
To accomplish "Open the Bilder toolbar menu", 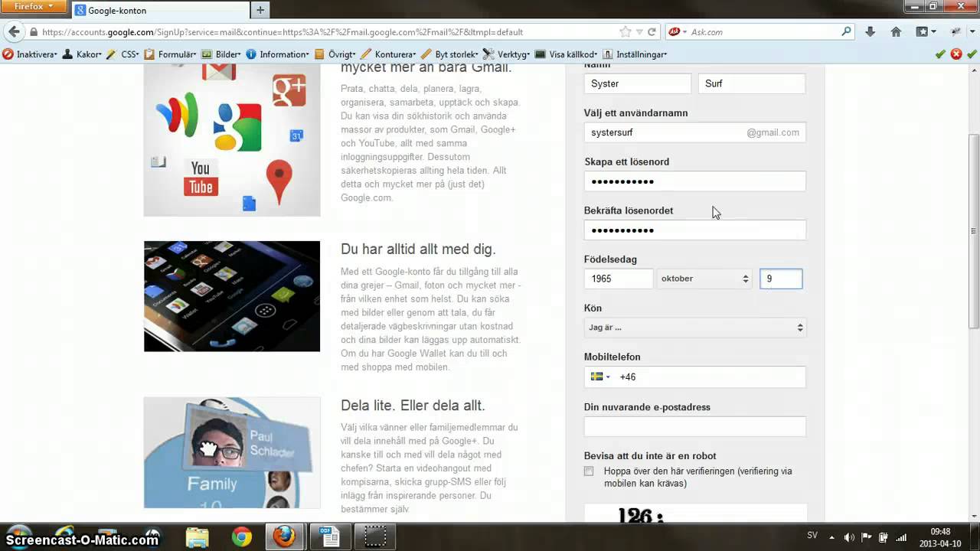I will tap(221, 54).
